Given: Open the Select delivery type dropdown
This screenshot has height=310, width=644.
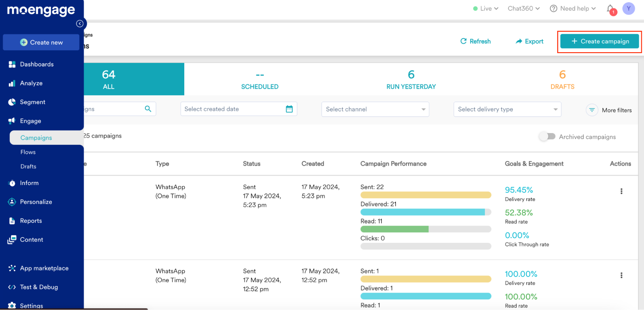Looking at the screenshot, I should tap(507, 109).
